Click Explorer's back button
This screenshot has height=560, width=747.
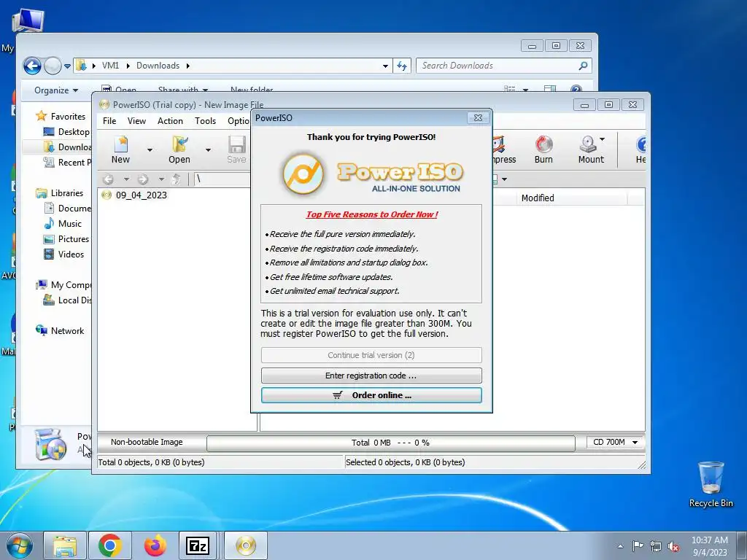32,66
